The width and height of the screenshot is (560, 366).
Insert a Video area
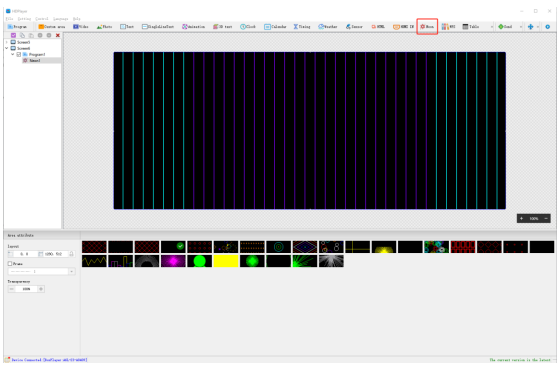click(x=81, y=27)
